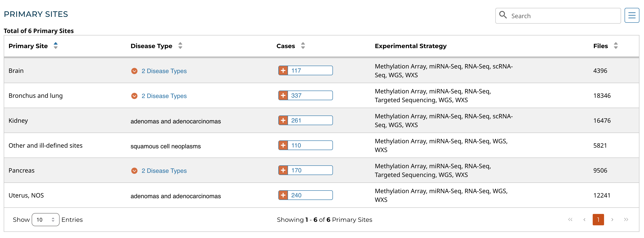The width and height of the screenshot is (644, 238).
Task: Add Brain cases with plus icon
Action: click(283, 71)
